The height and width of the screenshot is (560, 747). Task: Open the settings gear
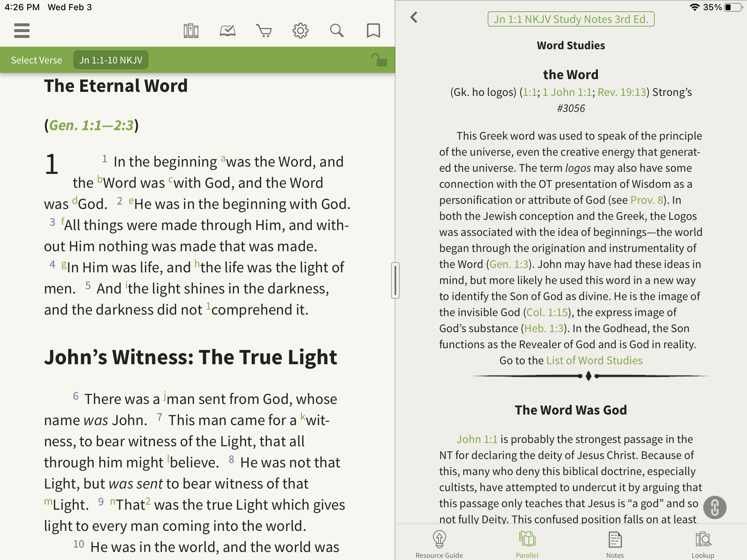click(x=300, y=31)
